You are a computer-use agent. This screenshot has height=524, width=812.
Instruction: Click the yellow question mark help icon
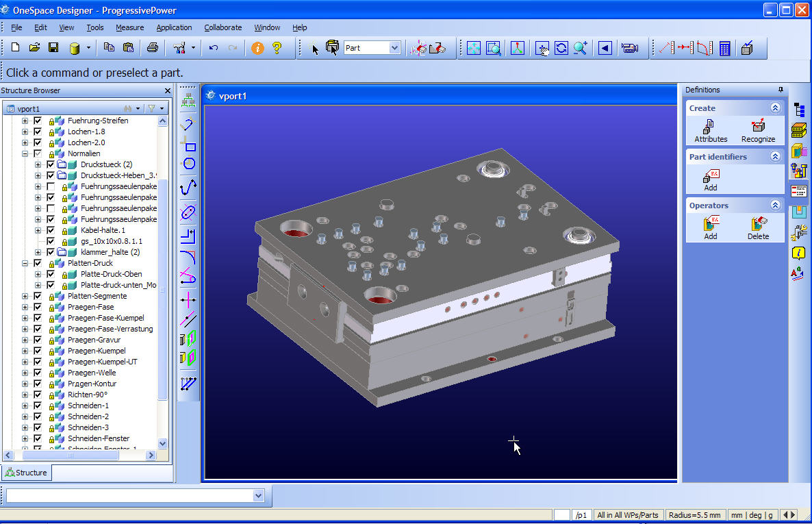click(277, 48)
